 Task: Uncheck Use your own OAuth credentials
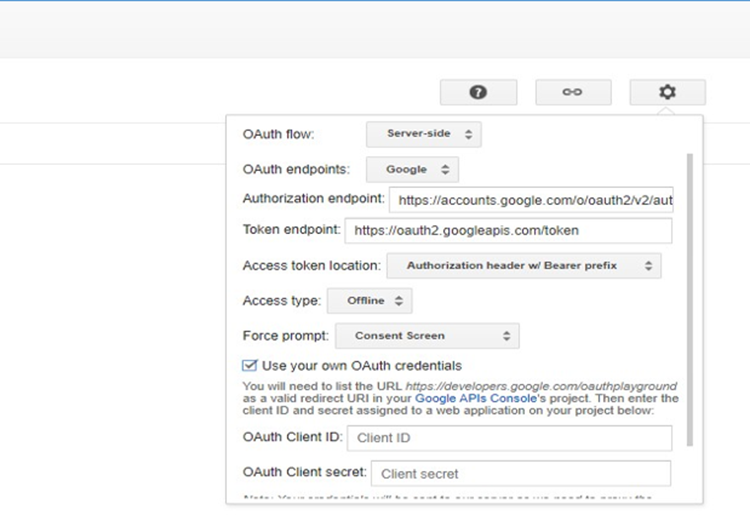pyautogui.click(x=250, y=366)
